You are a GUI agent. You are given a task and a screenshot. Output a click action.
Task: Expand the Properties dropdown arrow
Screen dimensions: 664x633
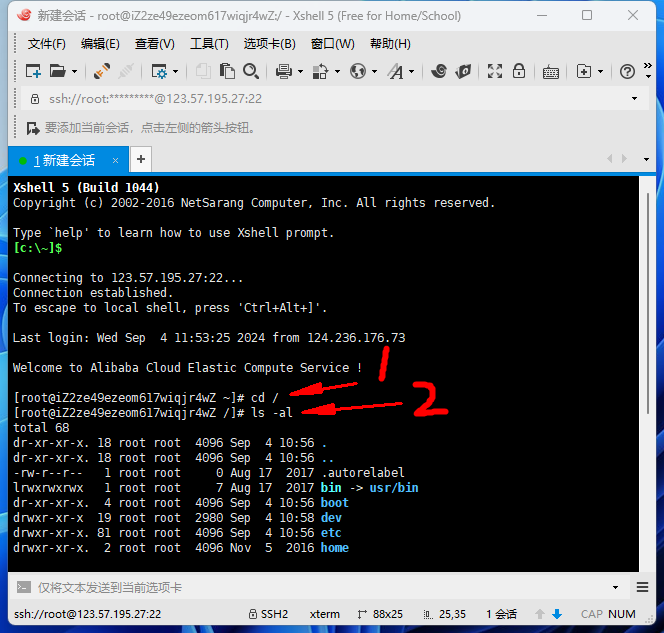[176, 72]
